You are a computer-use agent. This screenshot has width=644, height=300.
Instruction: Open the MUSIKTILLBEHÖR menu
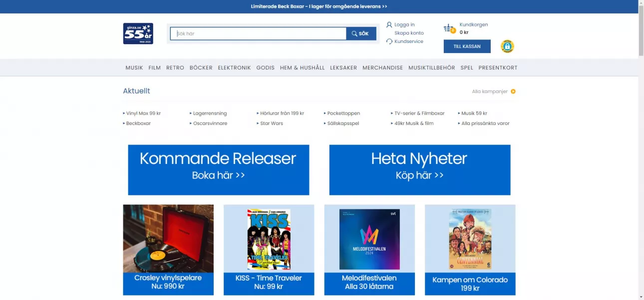[432, 67]
